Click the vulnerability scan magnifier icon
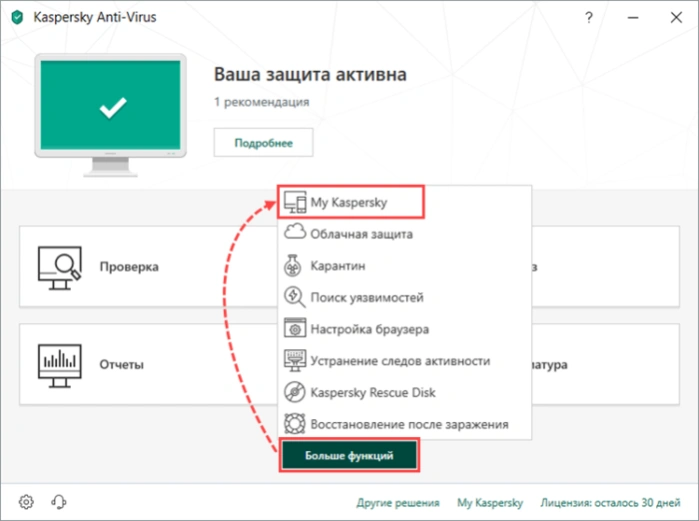Image resolution: width=699 pixels, height=521 pixels. (x=295, y=297)
